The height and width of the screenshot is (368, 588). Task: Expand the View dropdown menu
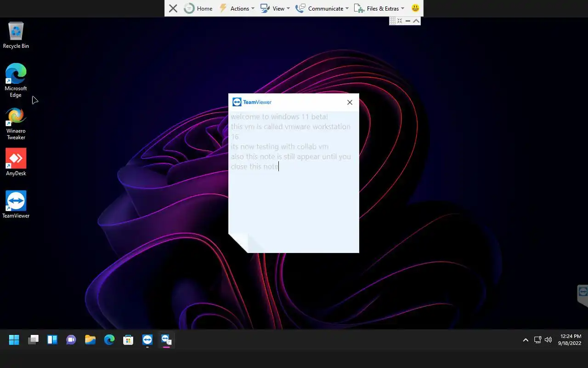(275, 8)
